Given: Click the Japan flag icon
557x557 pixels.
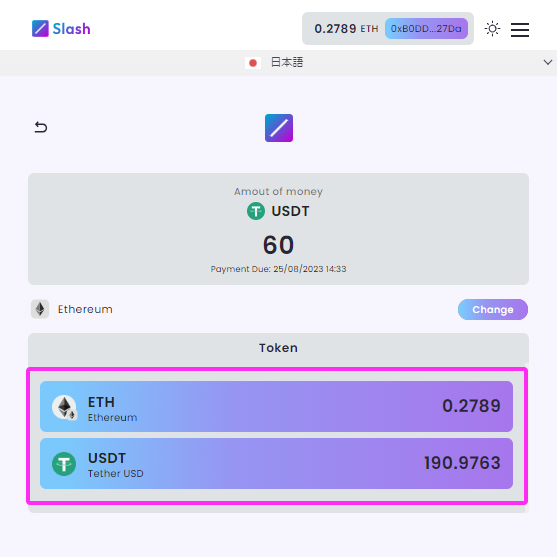Looking at the screenshot, I should 253,63.
